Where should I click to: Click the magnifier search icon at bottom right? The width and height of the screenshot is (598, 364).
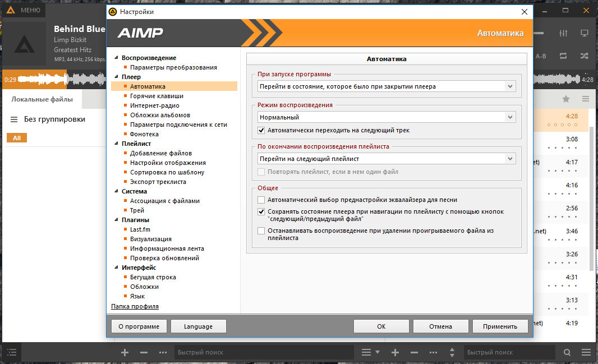click(567, 353)
